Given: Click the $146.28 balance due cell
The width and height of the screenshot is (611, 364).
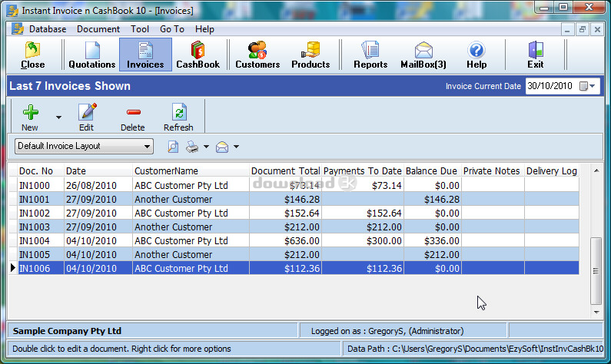Looking at the screenshot, I should tap(433, 200).
